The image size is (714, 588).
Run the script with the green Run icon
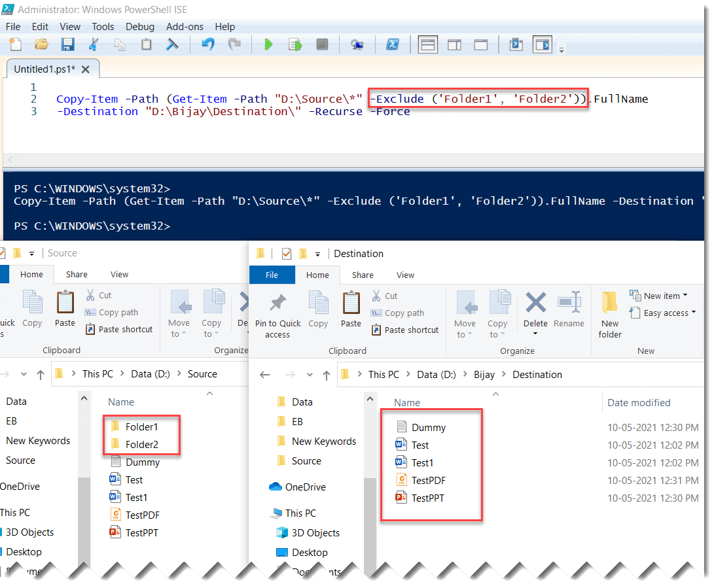coord(268,44)
